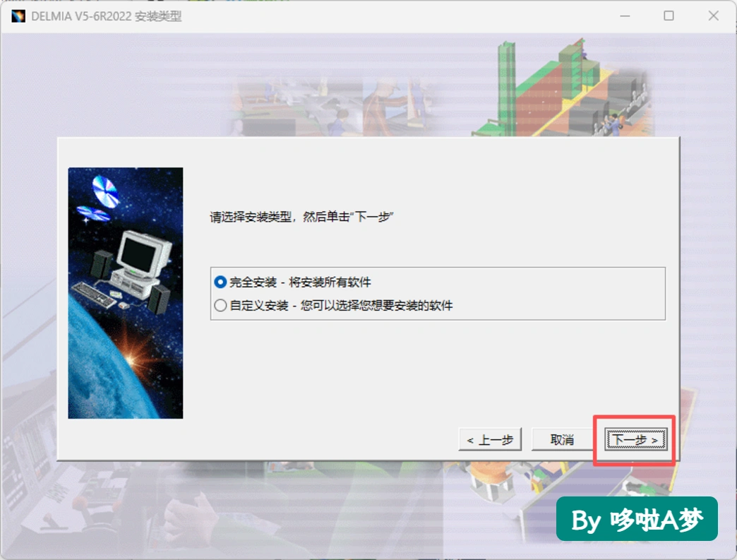Select the 自定义安装 radio button
Image resolution: width=737 pixels, height=560 pixels.
click(220, 306)
